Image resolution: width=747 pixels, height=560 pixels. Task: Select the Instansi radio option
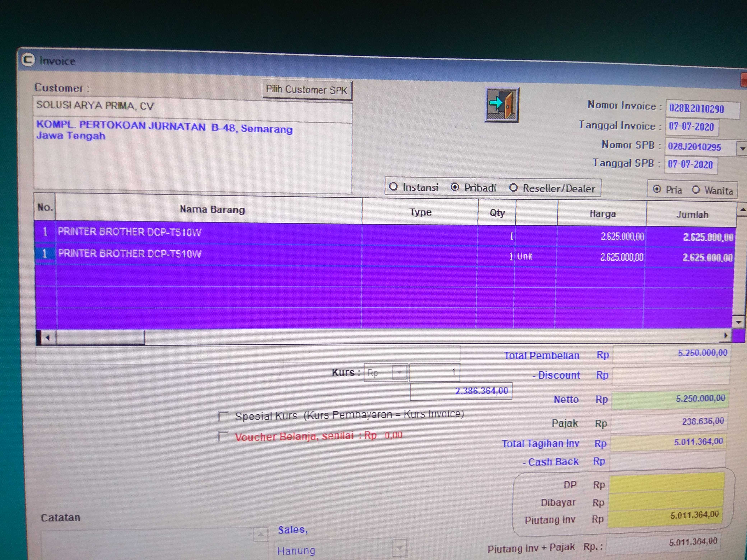(x=393, y=187)
